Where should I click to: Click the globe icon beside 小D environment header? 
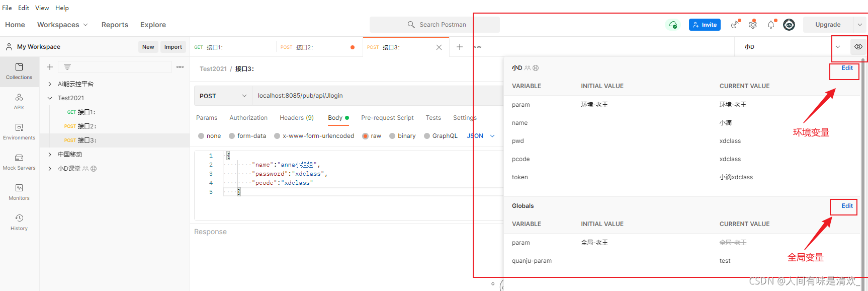pos(536,68)
